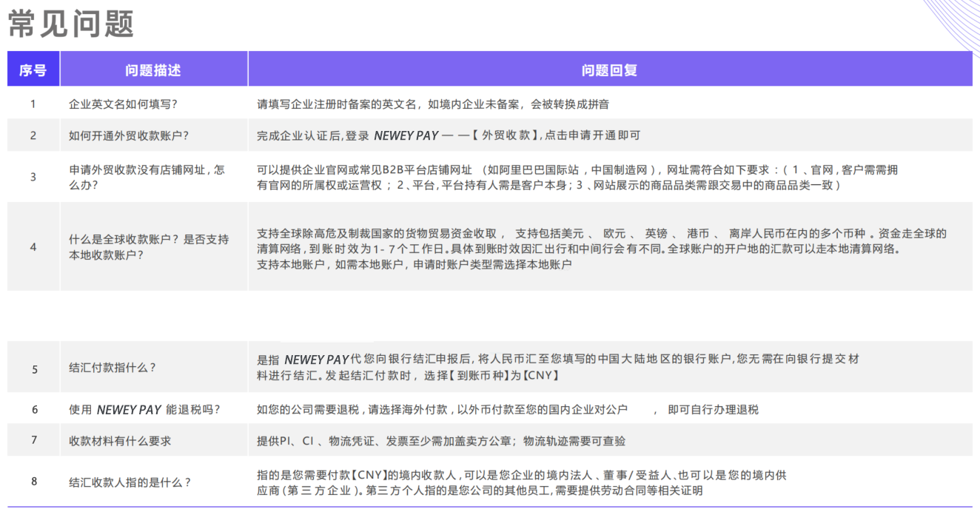Click the question about NEWEY PAY 退税
The image size is (980, 509).
tap(144, 409)
